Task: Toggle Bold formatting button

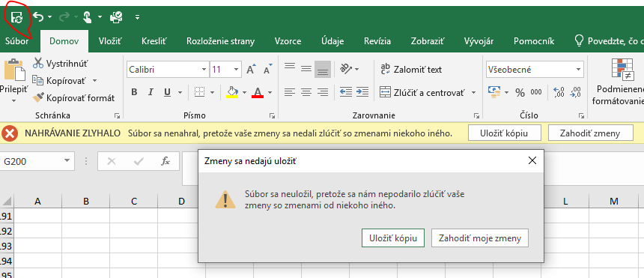Action: 134,92
